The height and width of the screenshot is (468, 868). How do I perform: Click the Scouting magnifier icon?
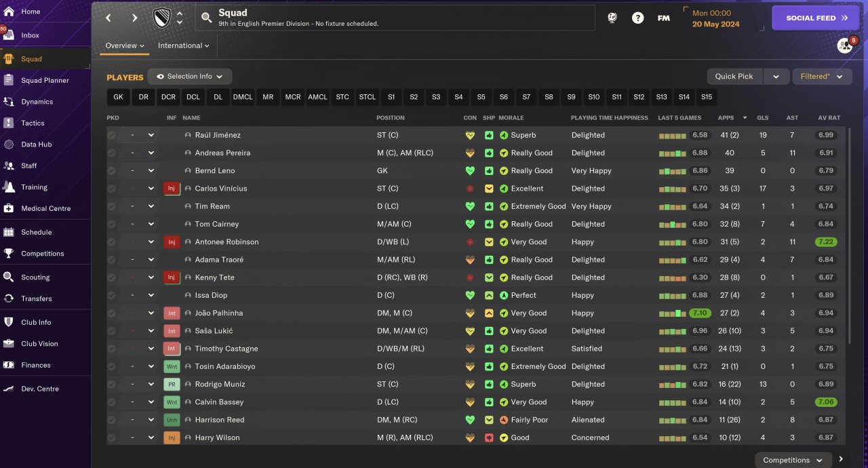click(9, 277)
